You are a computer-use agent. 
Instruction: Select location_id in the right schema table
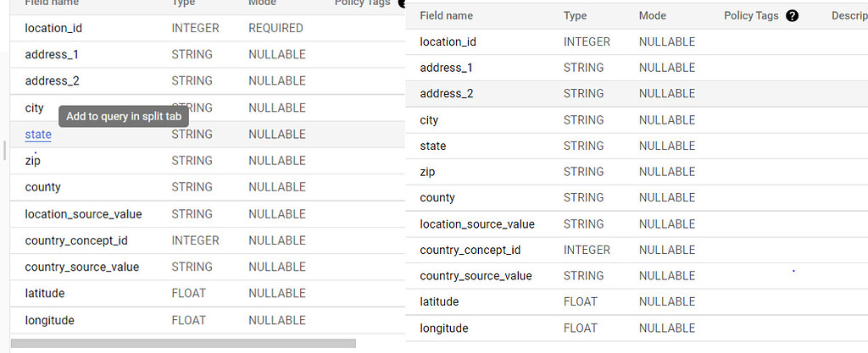448,42
